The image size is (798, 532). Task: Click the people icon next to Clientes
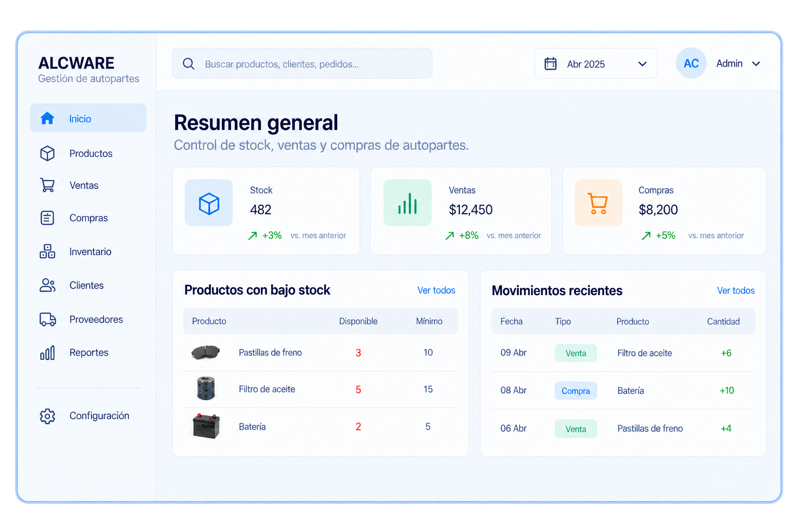[47, 285]
